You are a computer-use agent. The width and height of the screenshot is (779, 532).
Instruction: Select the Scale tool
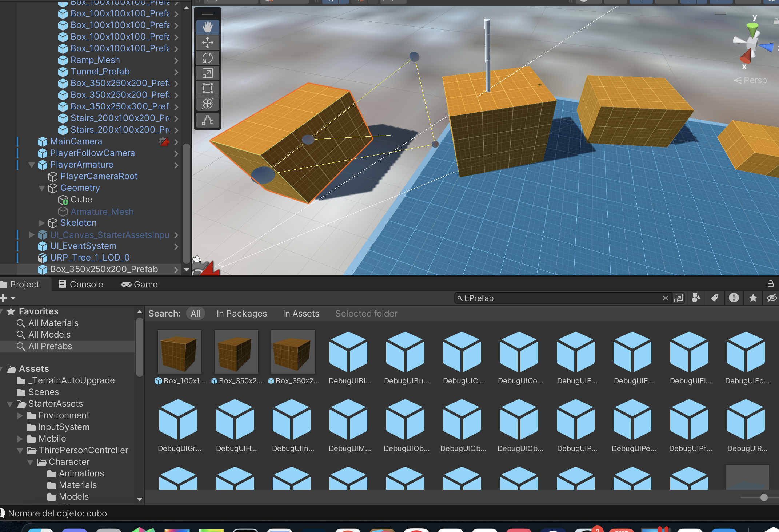point(208,73)
